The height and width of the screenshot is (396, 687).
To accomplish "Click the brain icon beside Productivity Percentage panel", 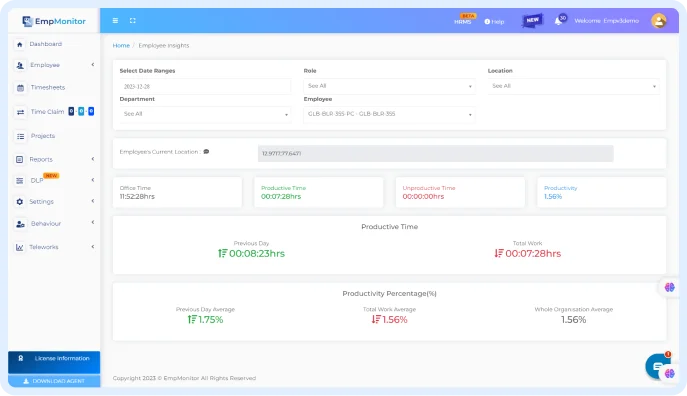I will click(x=669, y=287).
